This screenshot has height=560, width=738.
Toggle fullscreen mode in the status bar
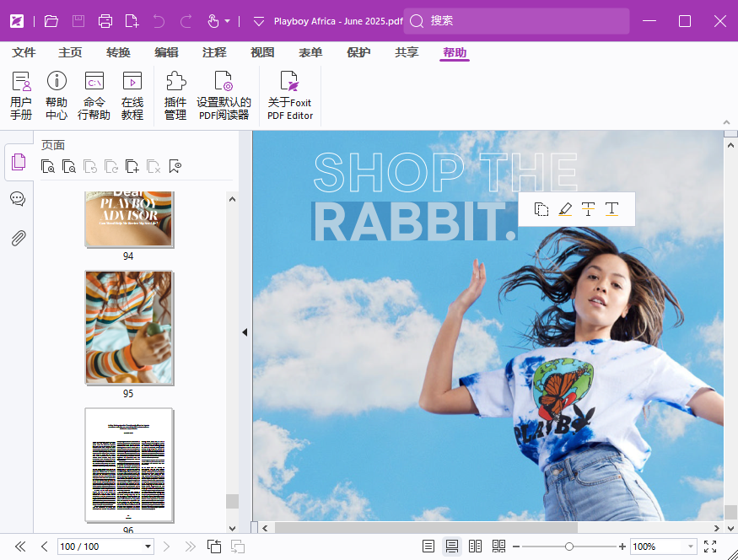pyautogui.click(x=710, y=547)
